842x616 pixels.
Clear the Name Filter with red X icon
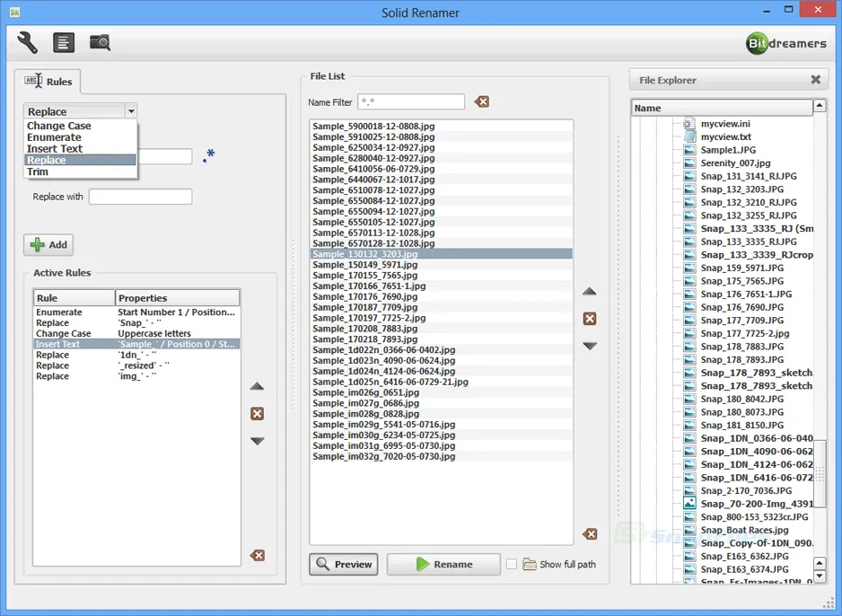482,101
